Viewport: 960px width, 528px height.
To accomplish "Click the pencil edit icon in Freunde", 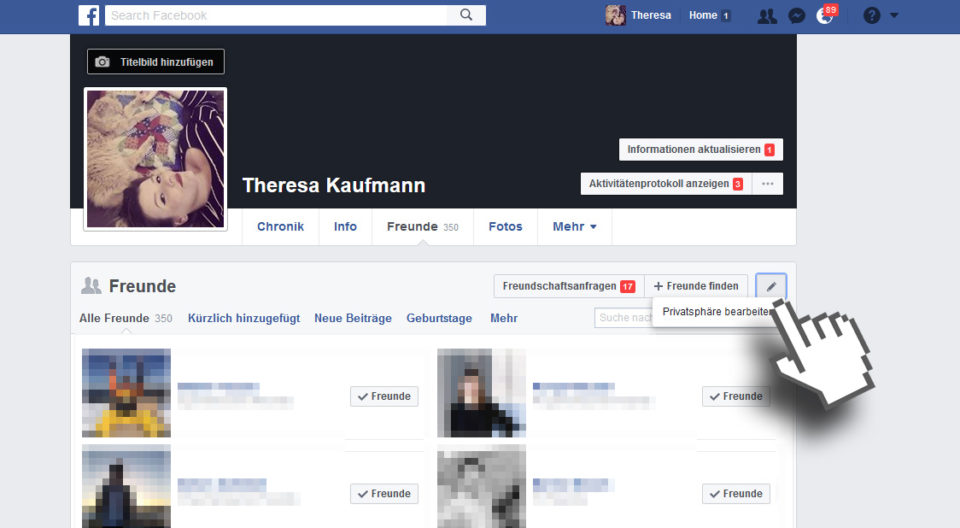I will coord(771,286).
